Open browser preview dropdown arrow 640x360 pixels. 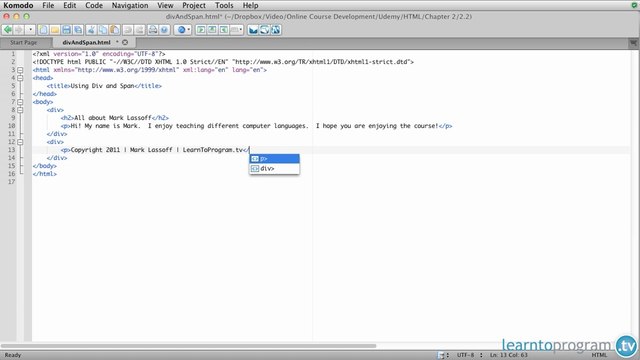(x=189, y=30)
